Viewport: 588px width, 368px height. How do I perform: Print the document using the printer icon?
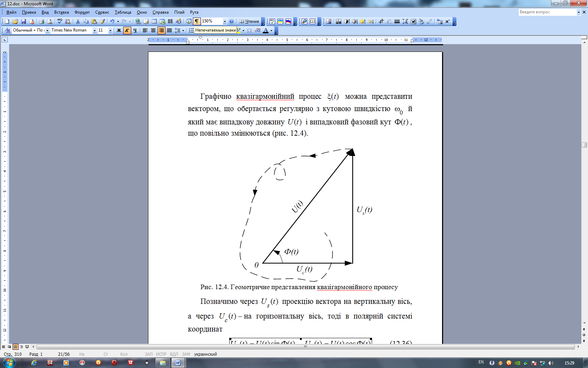click(x=41, y=21)
